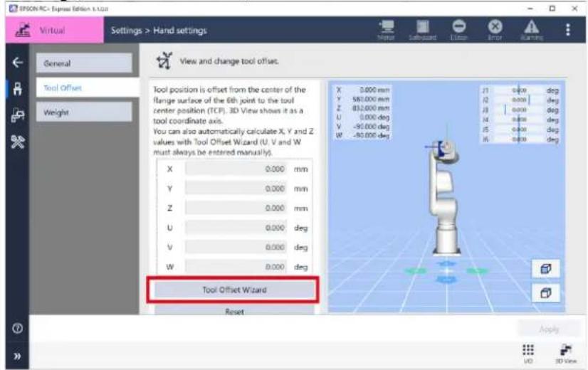The height and width of the screenshot is (370, 588).
Task: Click the 'View and change tool offset' heading
Action: pyautogui.click(x=229, y=61)
